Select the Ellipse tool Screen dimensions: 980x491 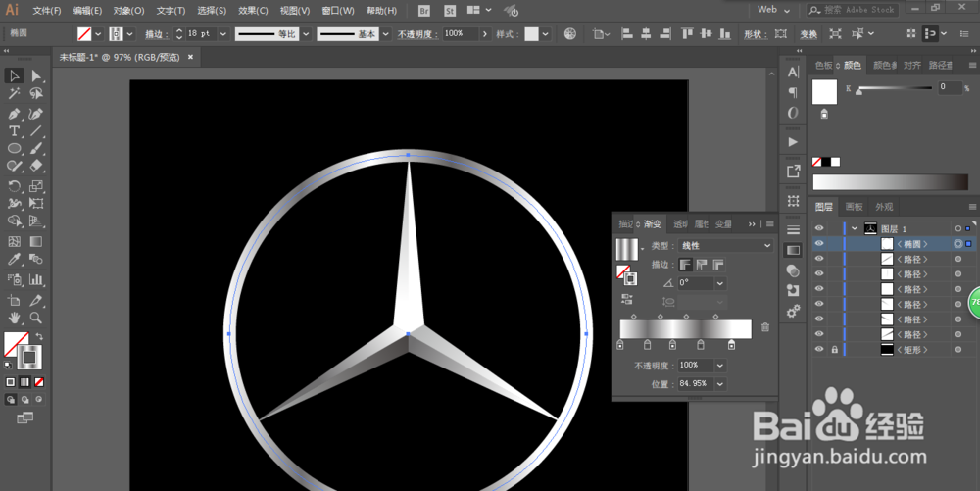[x=14, y=149]
